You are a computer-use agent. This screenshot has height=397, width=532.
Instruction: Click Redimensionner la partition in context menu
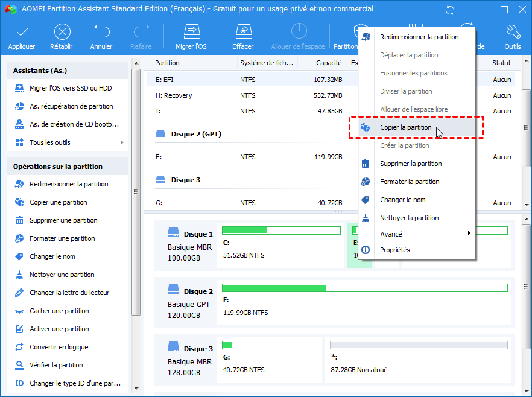[417, 37]
